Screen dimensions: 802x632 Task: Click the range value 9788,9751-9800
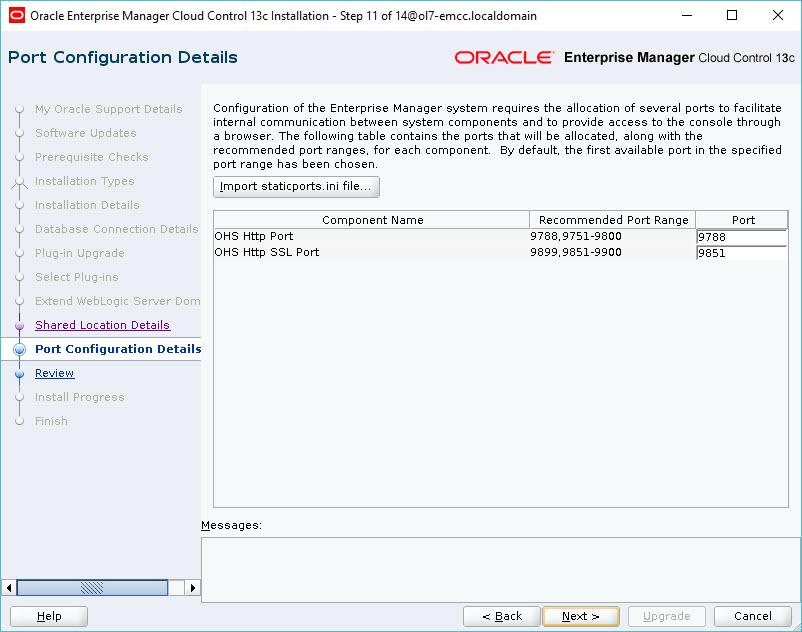pos(576,236)
